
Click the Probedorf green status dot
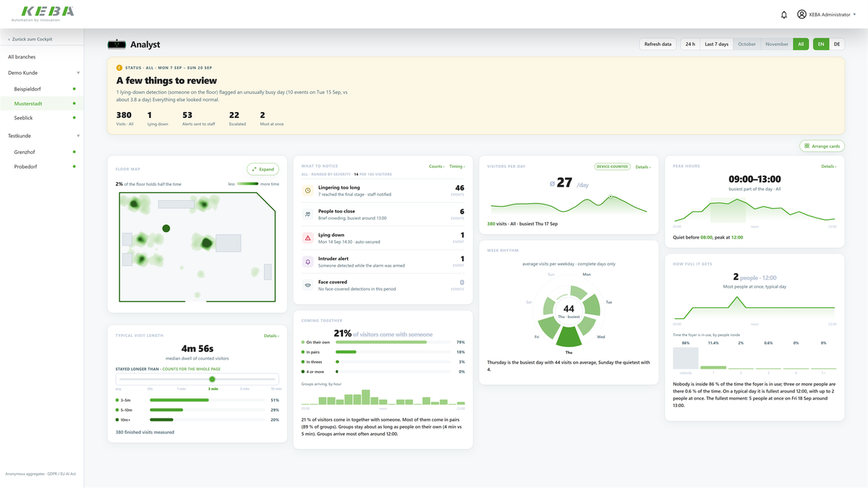74,166
